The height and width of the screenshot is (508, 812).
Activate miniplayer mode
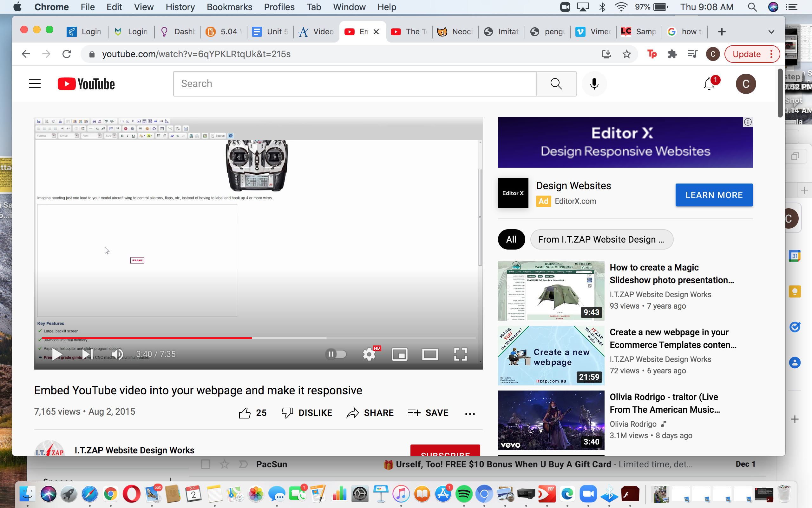point(400,354)
